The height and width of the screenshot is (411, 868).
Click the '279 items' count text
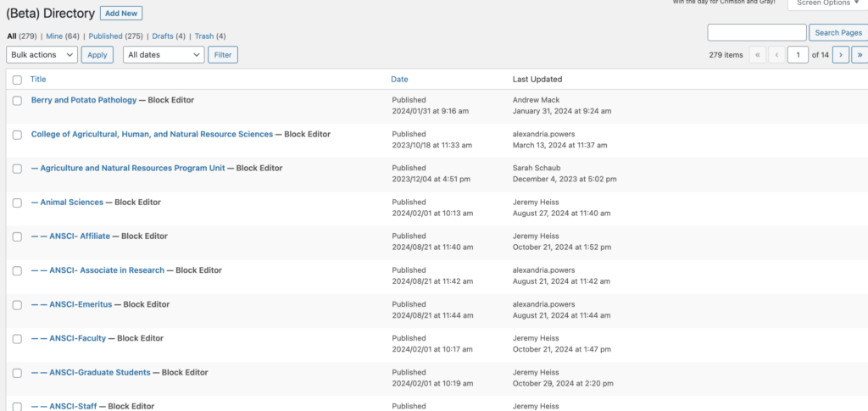726,55
